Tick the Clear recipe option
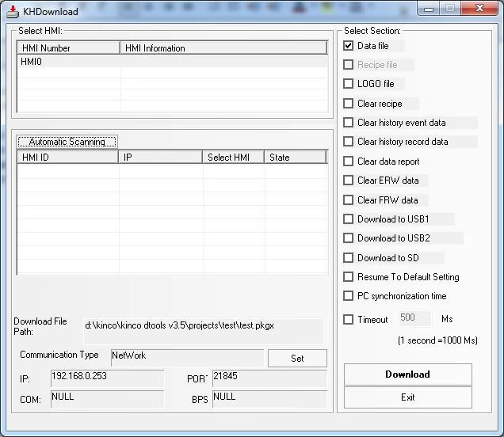 [349, 104]
